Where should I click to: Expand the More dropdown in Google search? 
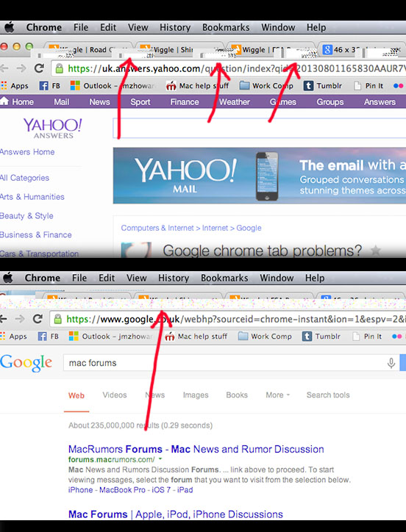coord(277,395)
